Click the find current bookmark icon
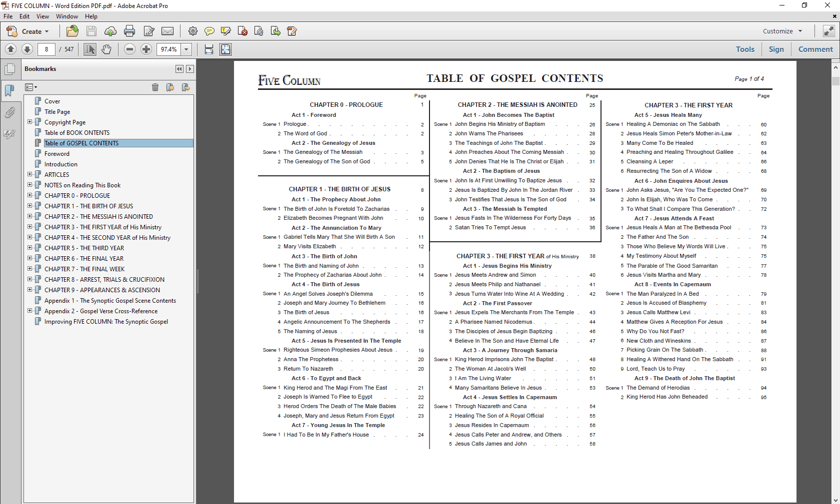The height and width of the screenshot is (504, 840). (x=186, y=87)
